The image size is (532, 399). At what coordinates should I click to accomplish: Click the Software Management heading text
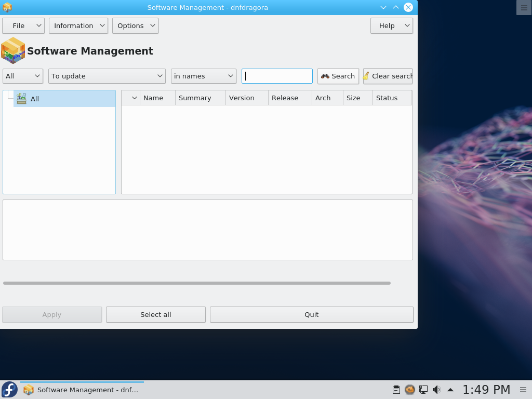pyautogui.click(x=90, y=51)
